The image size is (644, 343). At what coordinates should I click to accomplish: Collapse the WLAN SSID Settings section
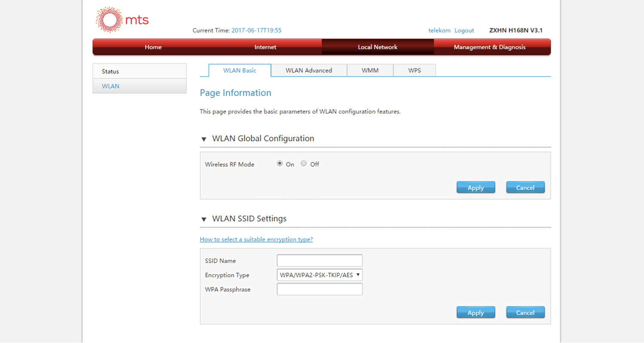point(204,219)
